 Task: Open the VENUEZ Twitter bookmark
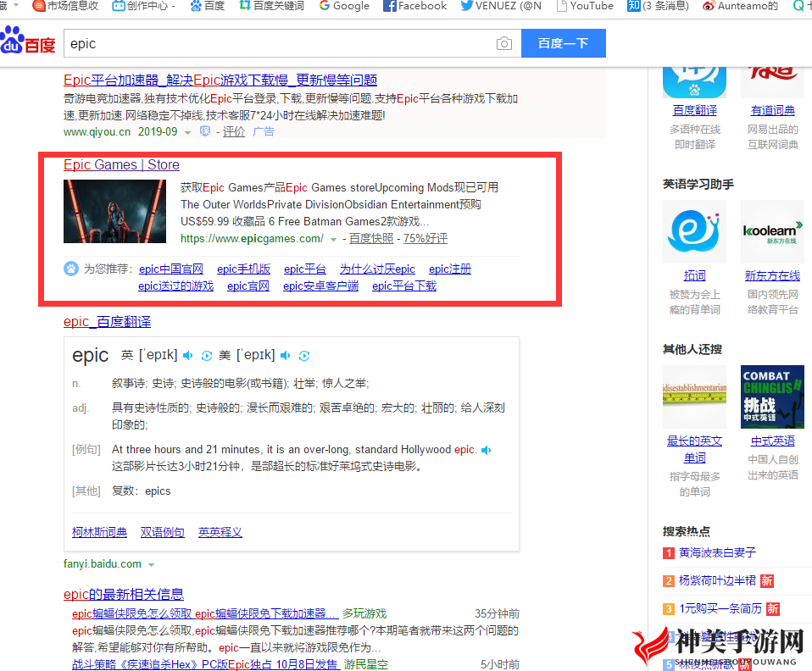(x=501, y=6)
